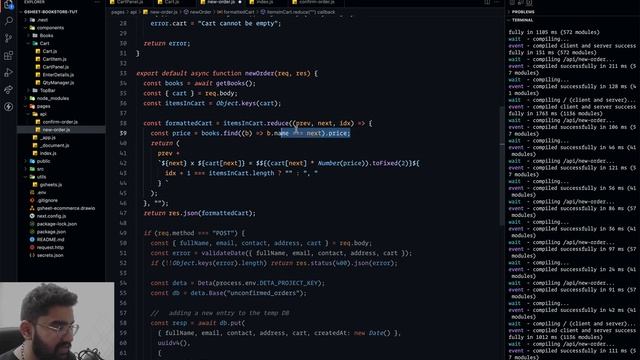Viewport: 640px width, 360px height.
Task: Open _document.js in the explorer
Action: (55, 145)
